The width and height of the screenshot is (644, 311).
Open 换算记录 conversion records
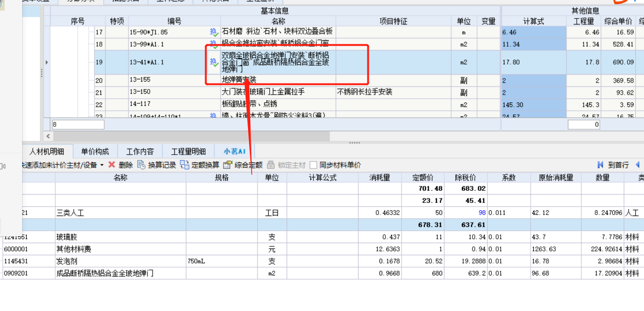157,165
